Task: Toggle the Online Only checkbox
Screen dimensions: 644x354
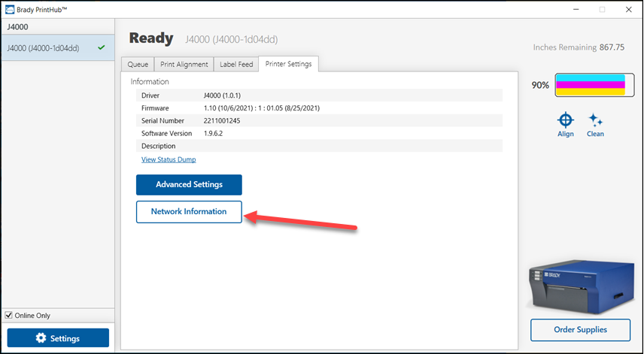Action: tap(9, 316)
